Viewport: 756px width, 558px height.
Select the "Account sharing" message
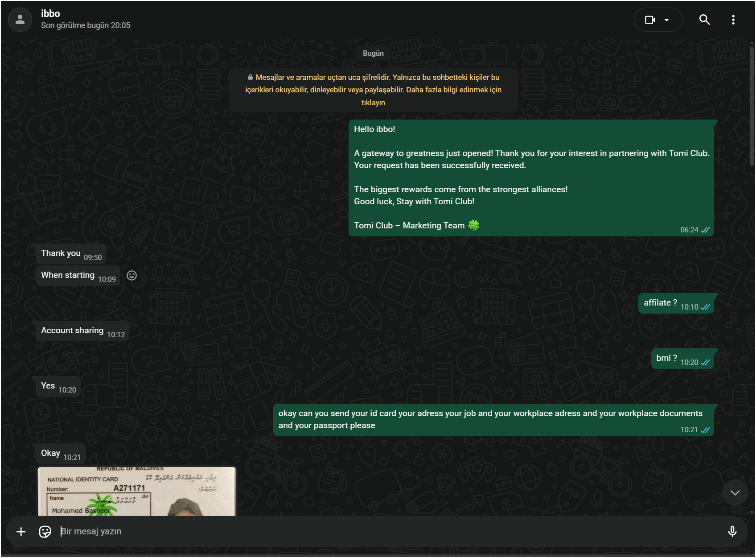(x=82, y=331)
